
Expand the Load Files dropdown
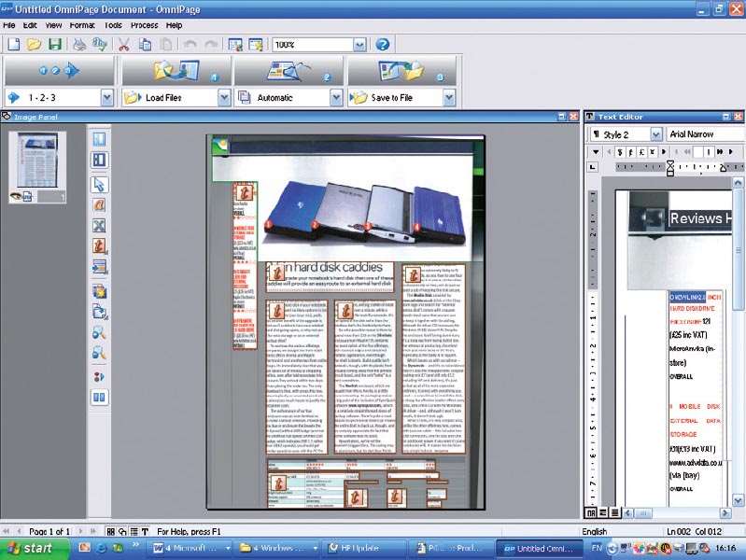pos(224,98)
